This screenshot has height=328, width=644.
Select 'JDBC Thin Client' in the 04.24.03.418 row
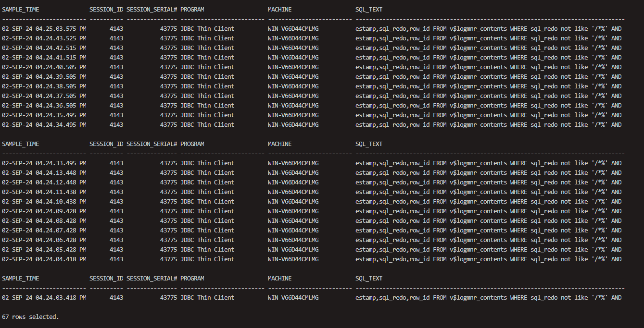click(x=207, y=298)
